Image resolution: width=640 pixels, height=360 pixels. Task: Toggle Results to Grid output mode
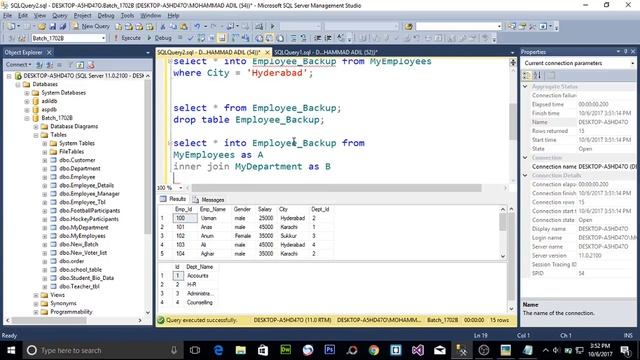point(269,38)
